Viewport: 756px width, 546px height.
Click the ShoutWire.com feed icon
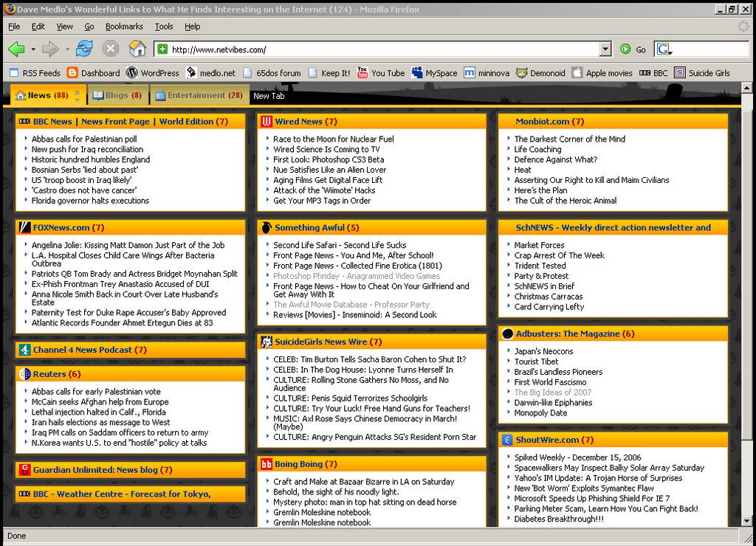coord(507,440)
